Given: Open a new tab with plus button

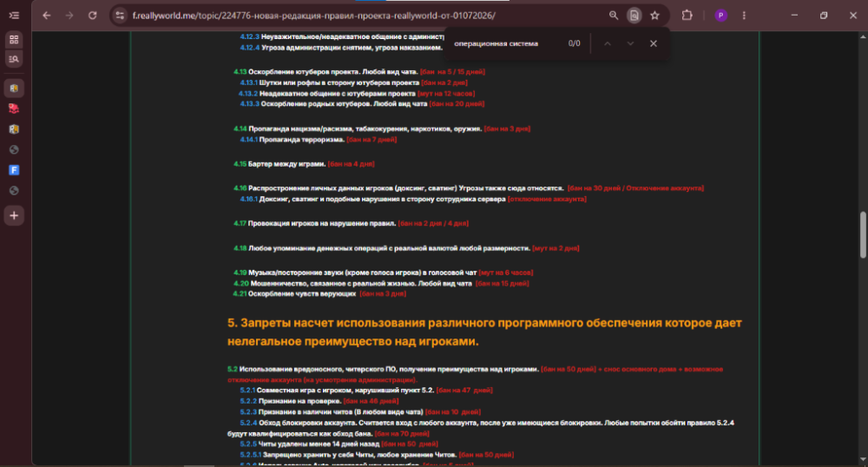Looking at the screenshot, I should pos(14,216).
